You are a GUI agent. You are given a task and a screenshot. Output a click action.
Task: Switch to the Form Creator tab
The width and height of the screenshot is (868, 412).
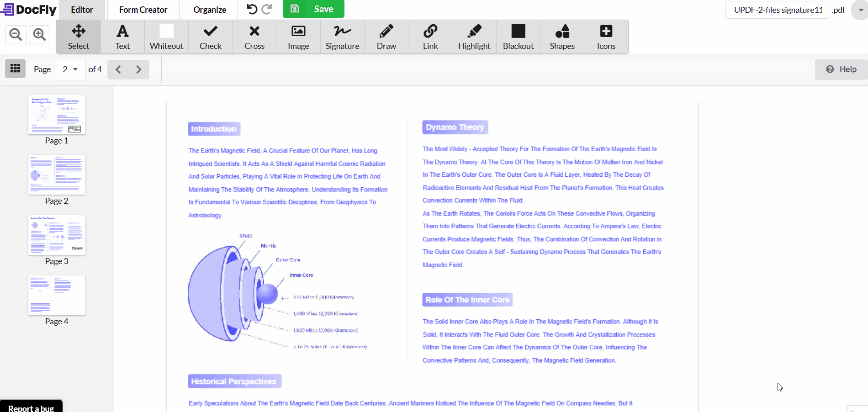(x=143, y=10)
